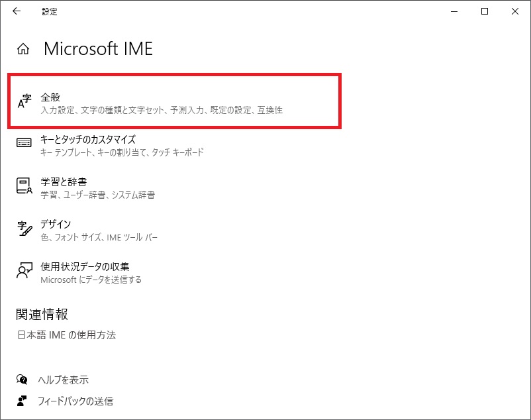Close the 設定 window
Screen dimensions: 531x420
[x=515, y=11]
